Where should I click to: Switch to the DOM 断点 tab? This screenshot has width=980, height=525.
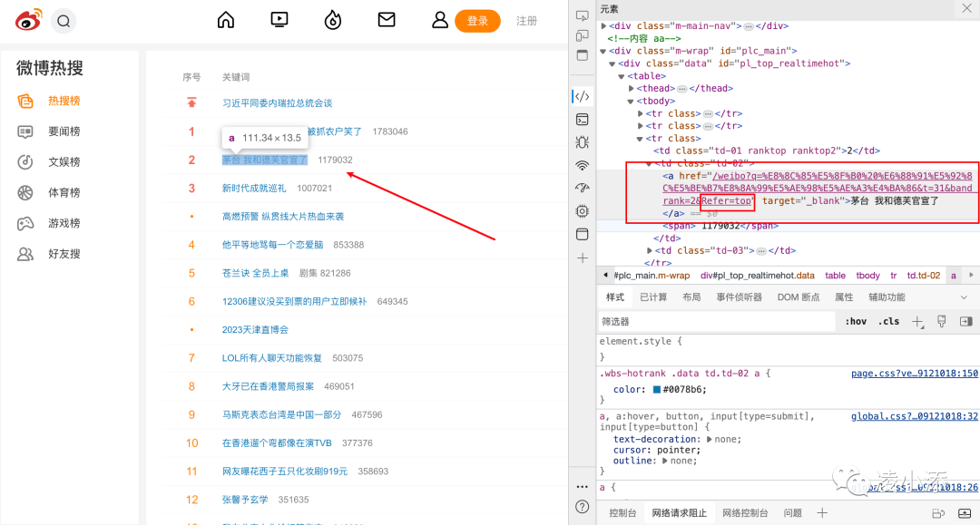pyautogui.click(x=799, y=297)
